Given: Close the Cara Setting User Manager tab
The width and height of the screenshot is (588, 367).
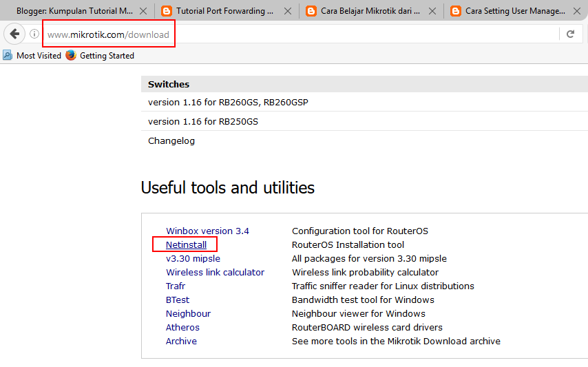Looking at the screenshot, I should tap(577, 11).
